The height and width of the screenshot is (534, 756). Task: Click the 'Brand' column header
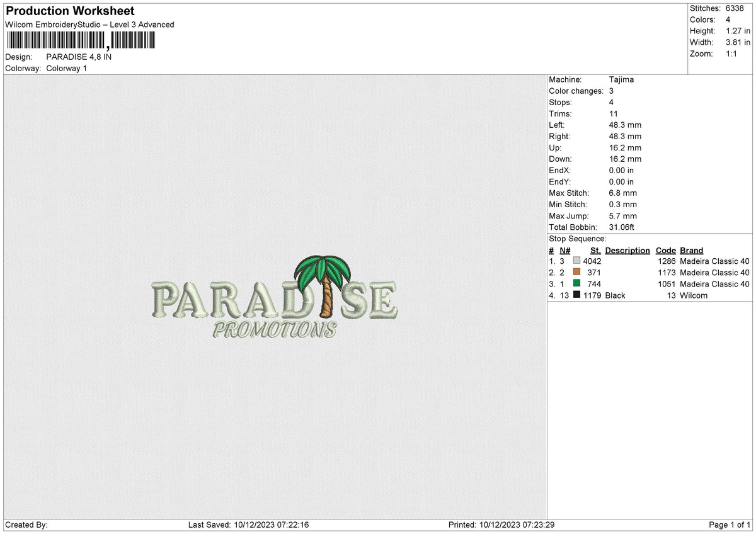tap(692, 250)
